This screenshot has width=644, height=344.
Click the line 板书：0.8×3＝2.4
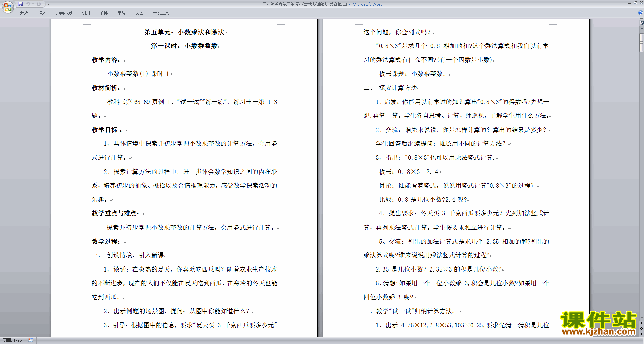pyautogui.click(x=409, y=172)
